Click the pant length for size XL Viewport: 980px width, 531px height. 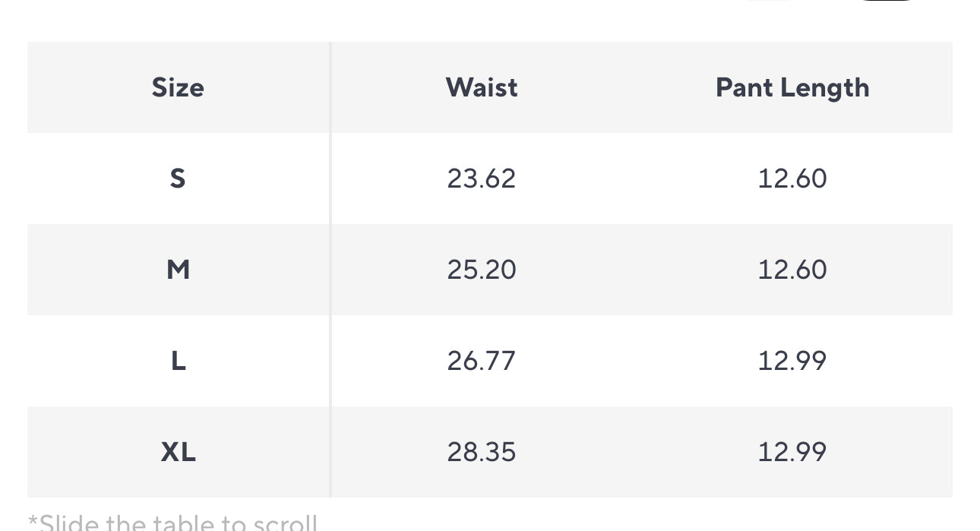792,452
